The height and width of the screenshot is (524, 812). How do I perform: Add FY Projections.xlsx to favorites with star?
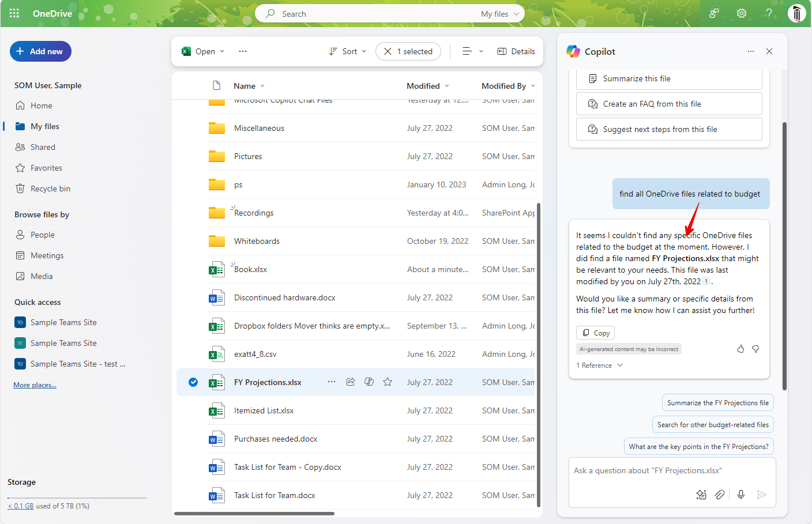coord(388,382)
